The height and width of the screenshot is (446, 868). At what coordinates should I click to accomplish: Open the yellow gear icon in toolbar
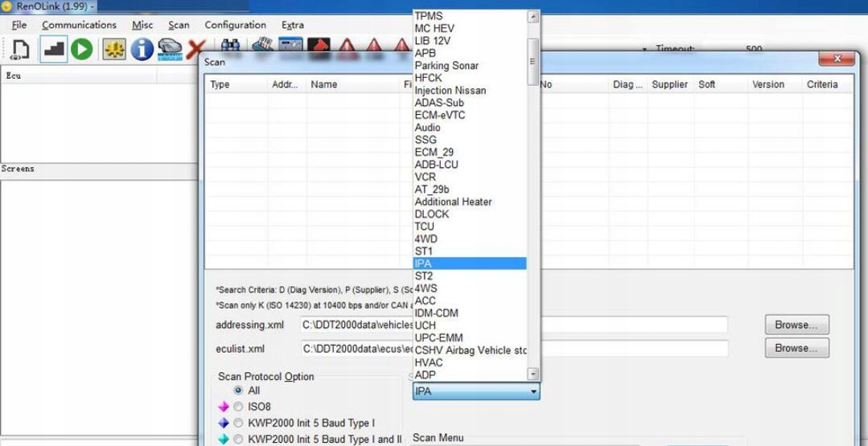point(114,49)
